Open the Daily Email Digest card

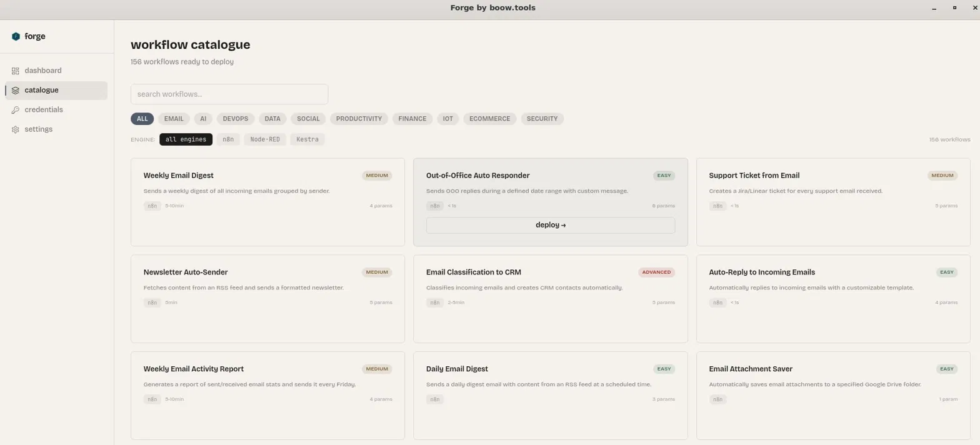551,396
